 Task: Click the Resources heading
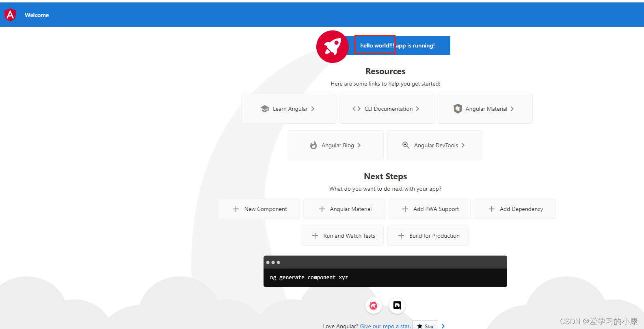pos(385,71)
